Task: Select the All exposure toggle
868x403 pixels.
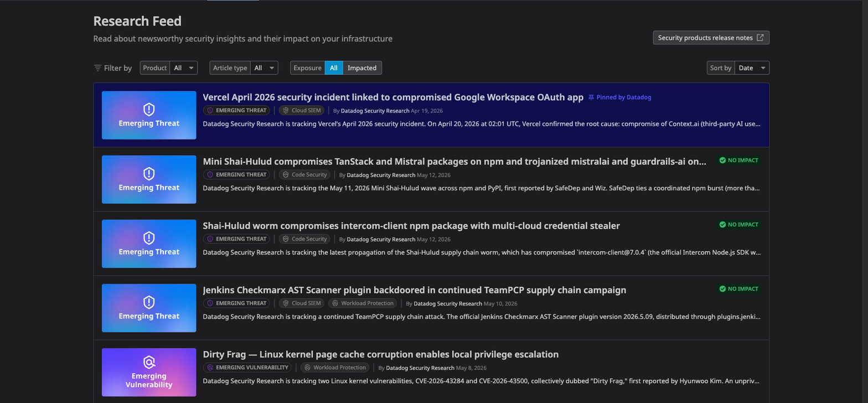Action: (x=334, y=68)
